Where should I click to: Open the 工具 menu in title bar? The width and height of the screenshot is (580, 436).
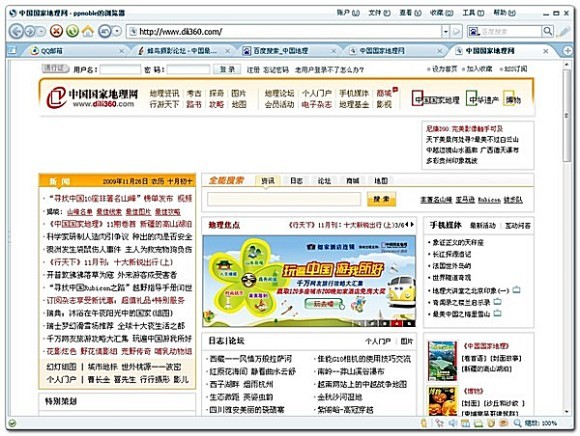(473, 13)
